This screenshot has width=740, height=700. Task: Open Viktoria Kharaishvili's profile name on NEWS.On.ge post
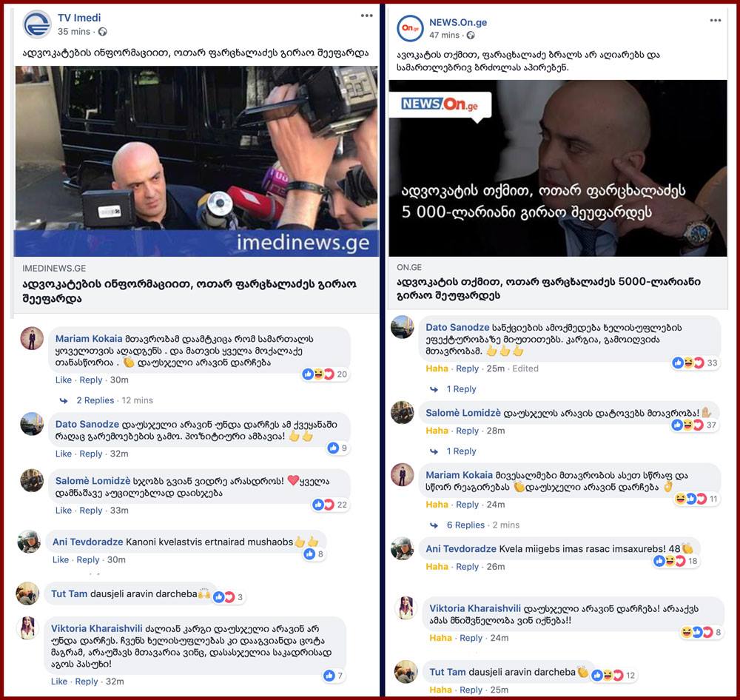475,608
